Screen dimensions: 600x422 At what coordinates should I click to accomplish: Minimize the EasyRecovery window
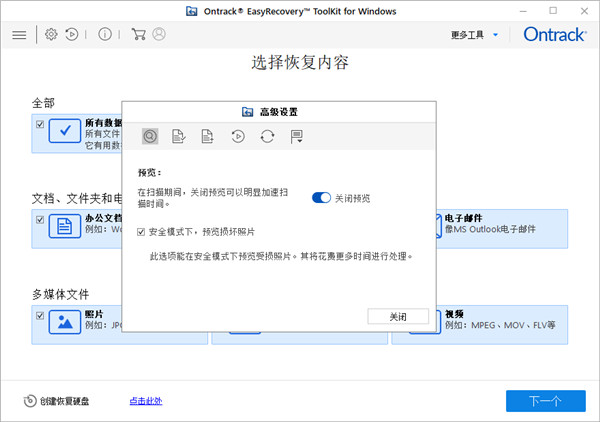[x=523, y=11]
